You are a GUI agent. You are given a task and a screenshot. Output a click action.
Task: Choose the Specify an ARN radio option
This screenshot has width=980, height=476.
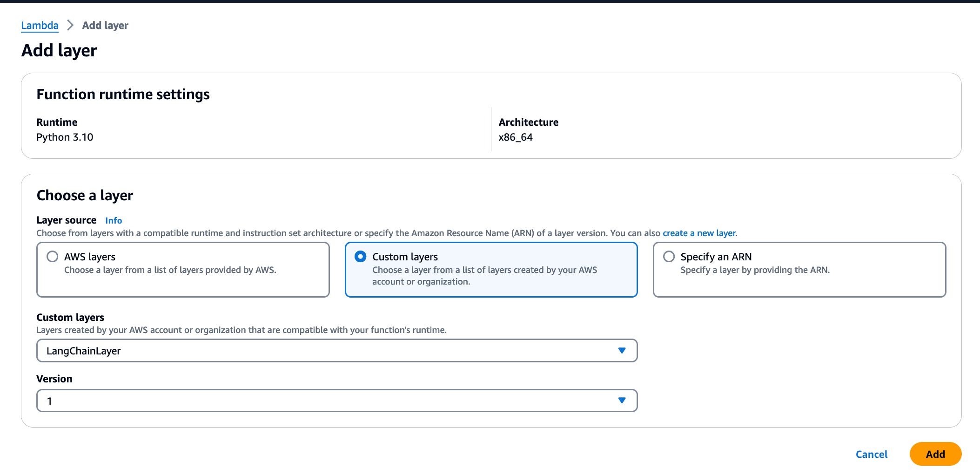point(669,257)
